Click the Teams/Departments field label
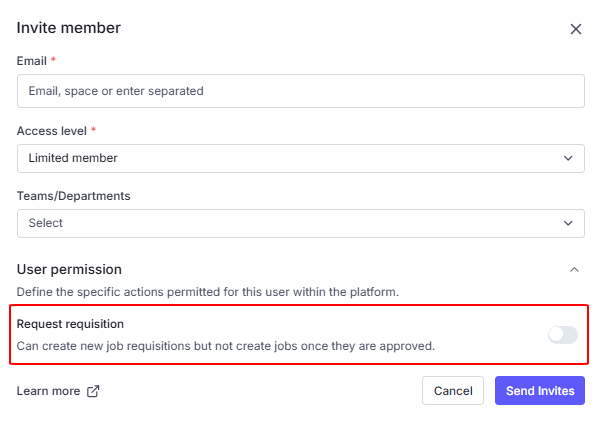Viewport: 604px width, 424px height. pyautogui.click(x=73, y=196)
